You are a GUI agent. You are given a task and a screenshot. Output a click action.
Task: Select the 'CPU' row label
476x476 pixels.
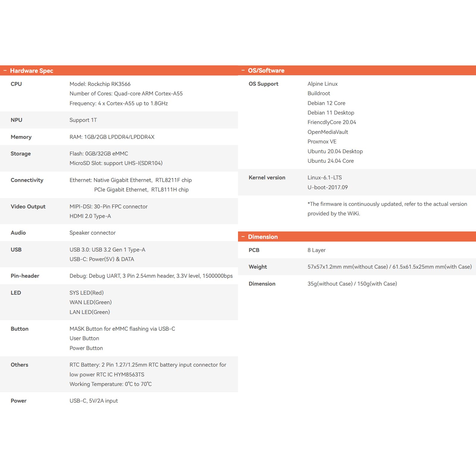[16, 84]
